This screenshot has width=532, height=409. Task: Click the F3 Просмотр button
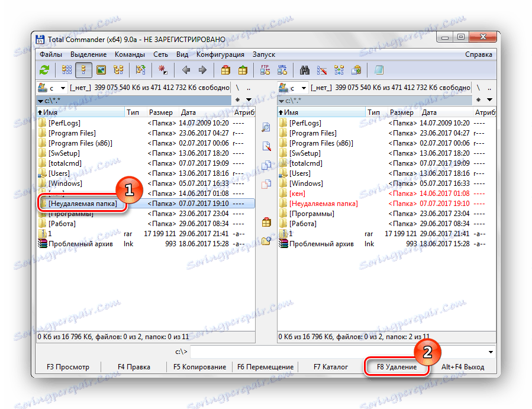point(68,367)
